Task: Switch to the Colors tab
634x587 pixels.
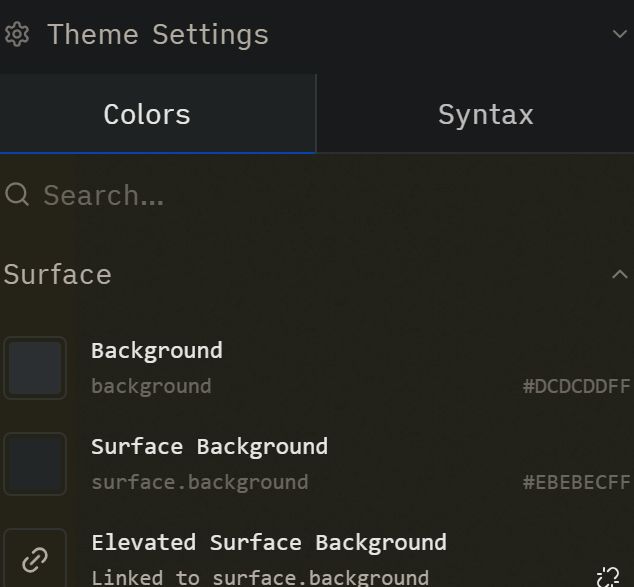Action: (147, 114)
